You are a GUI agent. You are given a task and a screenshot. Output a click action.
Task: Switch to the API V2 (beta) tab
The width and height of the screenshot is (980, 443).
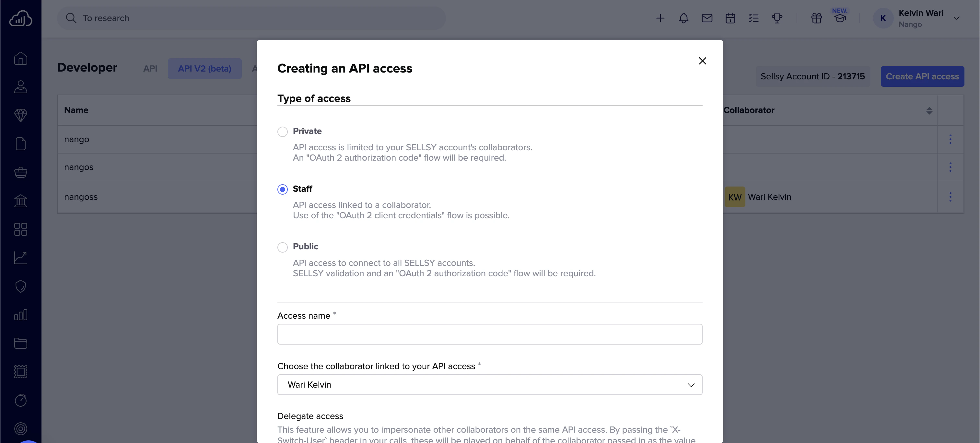tap(204, 68)
